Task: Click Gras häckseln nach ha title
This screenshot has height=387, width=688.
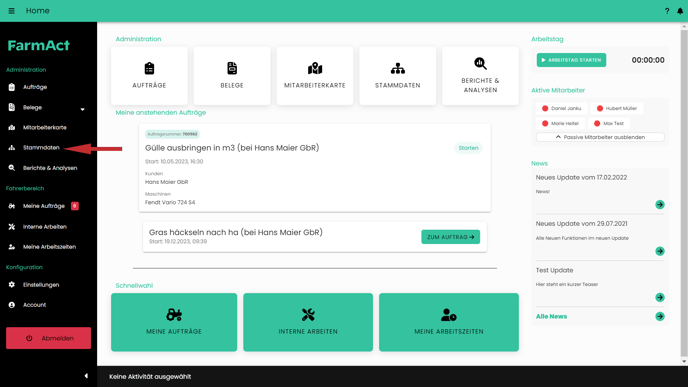Action: [236, 232]
